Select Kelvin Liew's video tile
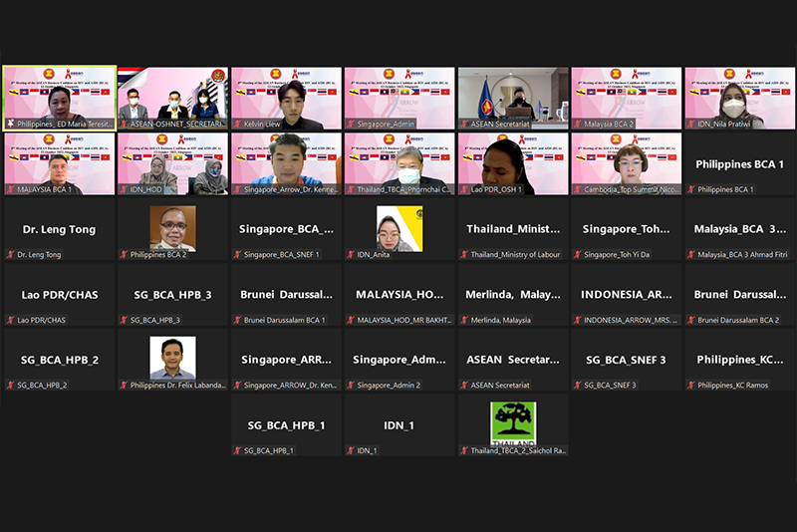The height and width of the screenshot is (532, 797). 286,98
